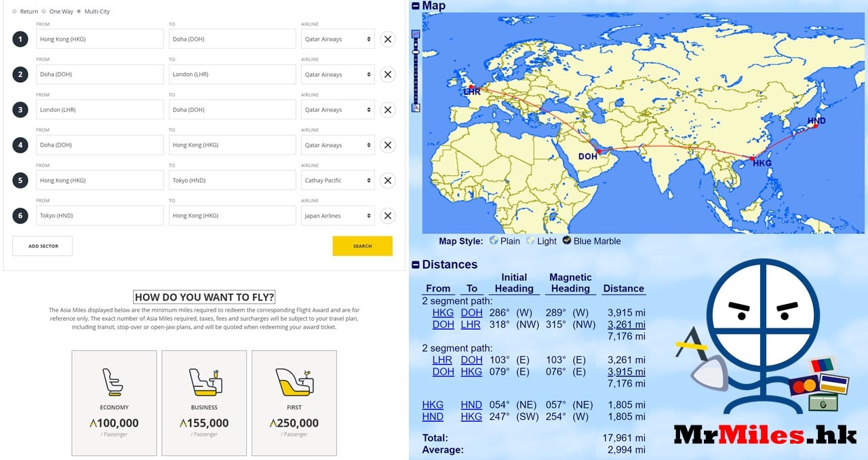Image resolution: width=868 pixels, height=460 pixels.
Task: Click the sector 2 number badge
Action: coord(20,75)
